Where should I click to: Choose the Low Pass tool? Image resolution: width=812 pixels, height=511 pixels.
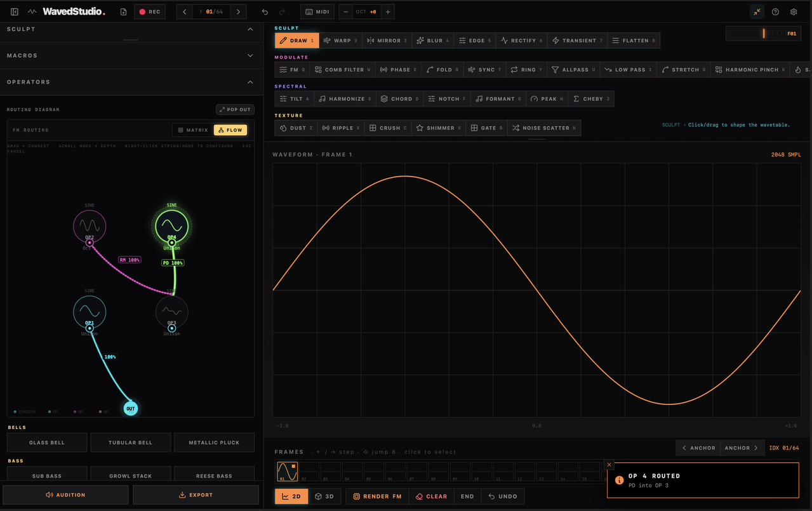click(628, 70)
